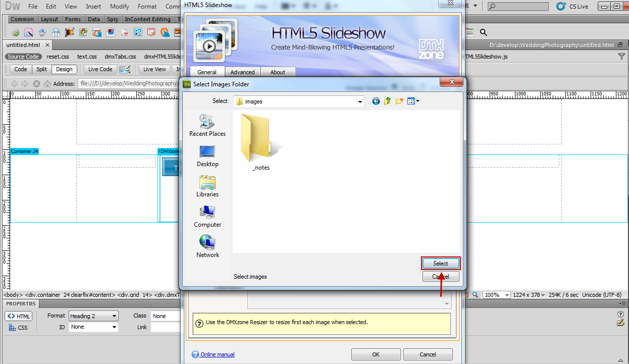629x364 pixels.
Task: Open the View menu
Action: click(x=71, y=7)
